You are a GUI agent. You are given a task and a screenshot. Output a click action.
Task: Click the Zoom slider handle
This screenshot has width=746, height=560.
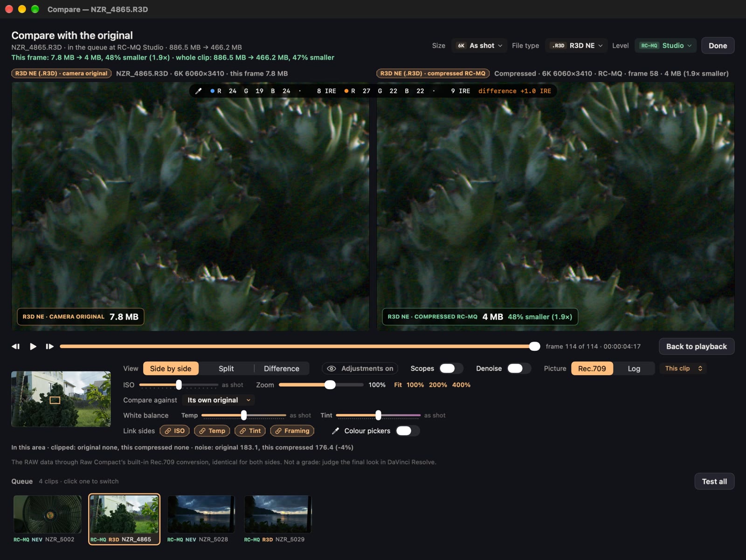click(330, 385)
